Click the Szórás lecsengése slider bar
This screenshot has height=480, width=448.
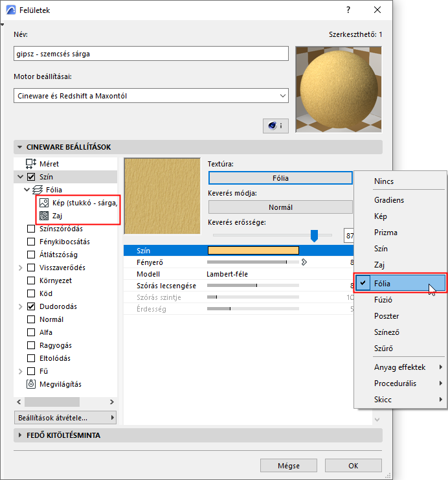tap(253, 285)
